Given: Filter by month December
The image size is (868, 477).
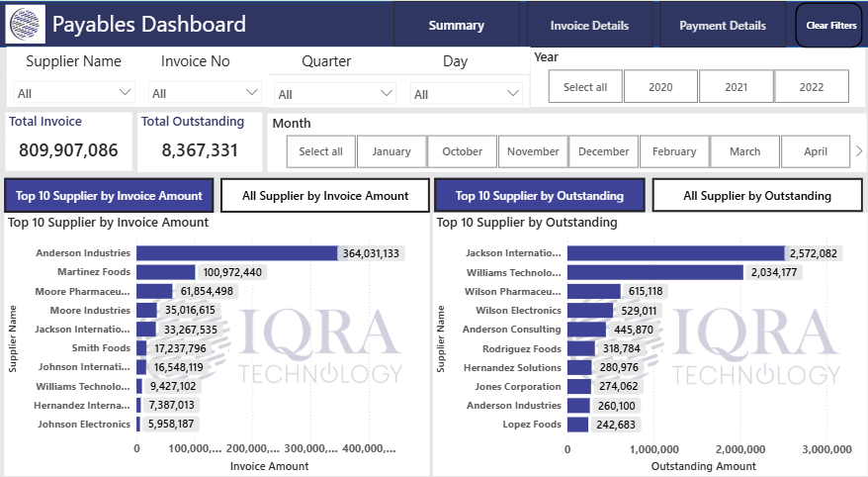Looking at the screenshot, I should click(x=603, y=151).
